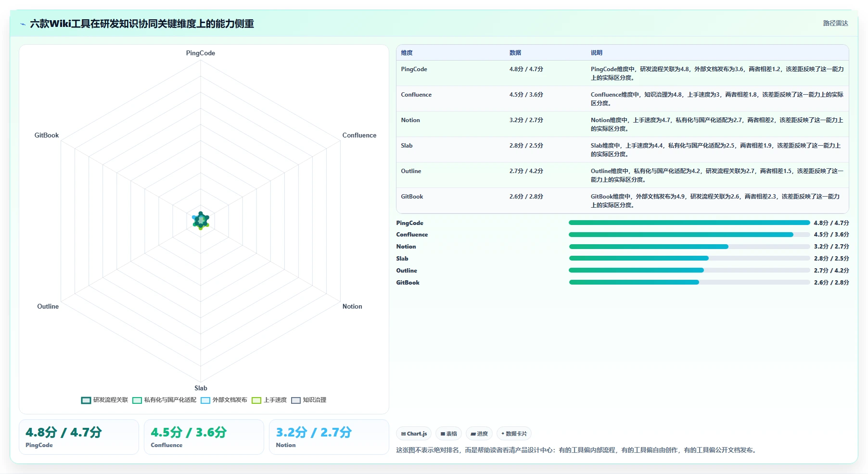Toggle the 外部文档发布 legend series
Viewport: 868px width, 474px height.
pos(224,400)
